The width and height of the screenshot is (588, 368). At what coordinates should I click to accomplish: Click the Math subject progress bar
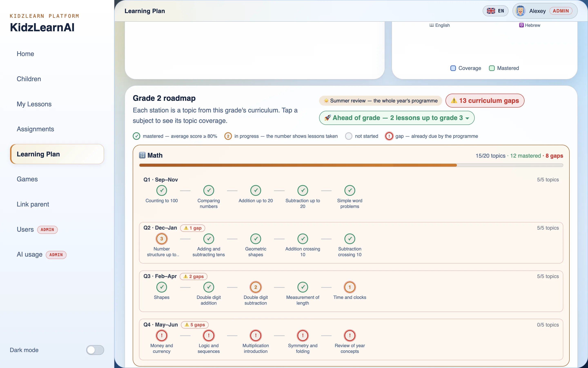351,165
